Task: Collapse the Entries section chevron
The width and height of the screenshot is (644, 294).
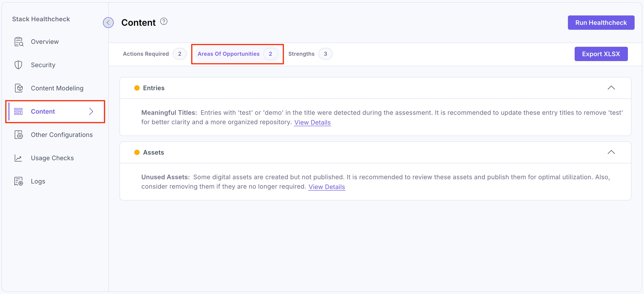Action: click(x=611, y=88)
